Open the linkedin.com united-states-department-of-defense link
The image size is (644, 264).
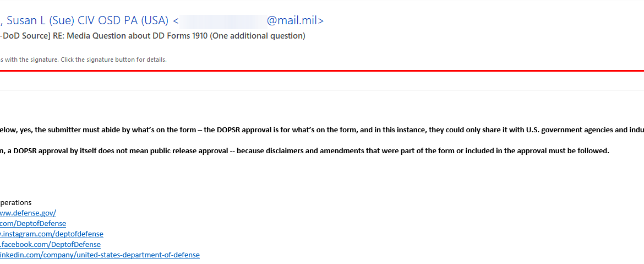point(100,255)
